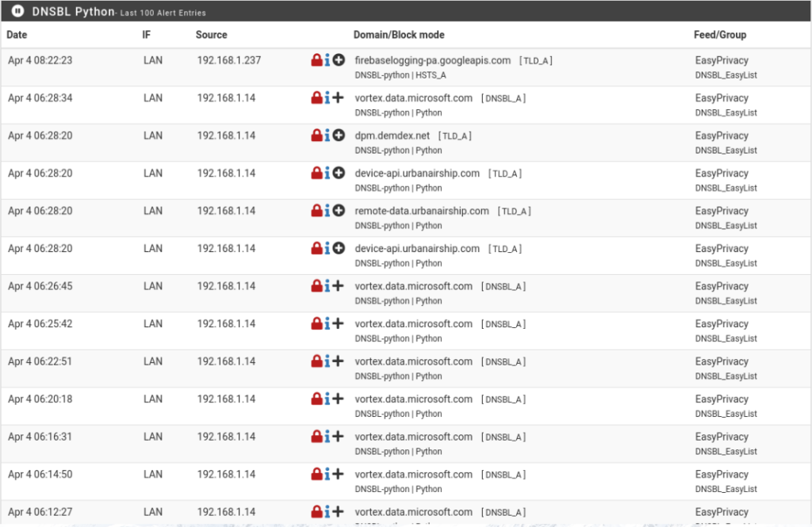812x527 pixels.
Task: Click the plus icon on the 06:16:31 row
Action: 338,436
